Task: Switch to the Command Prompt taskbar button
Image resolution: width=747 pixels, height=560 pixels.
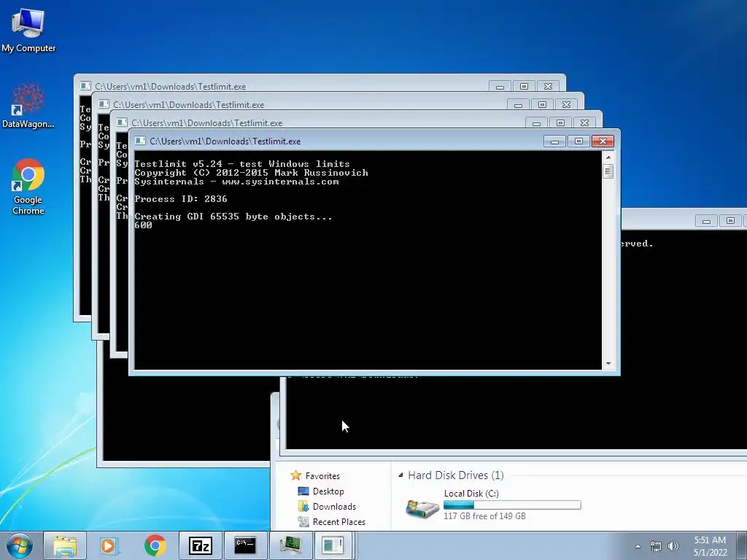Action: coord(245,545)
